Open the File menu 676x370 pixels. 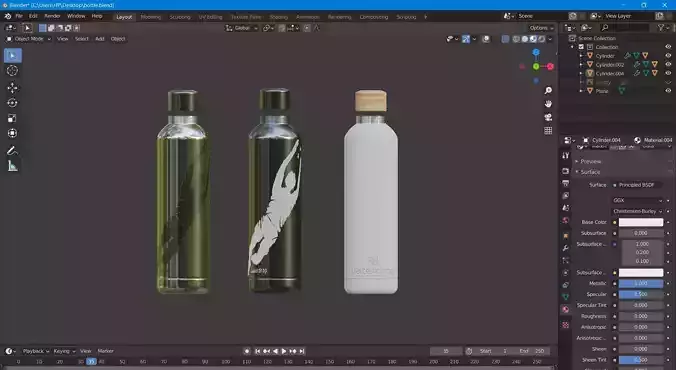19,16
